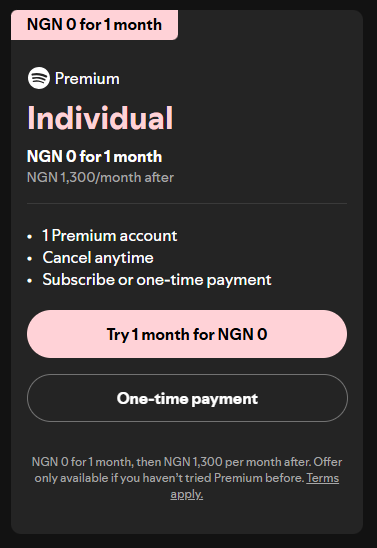Click Subscribe or one-time payment feature text

click(157, 280)
